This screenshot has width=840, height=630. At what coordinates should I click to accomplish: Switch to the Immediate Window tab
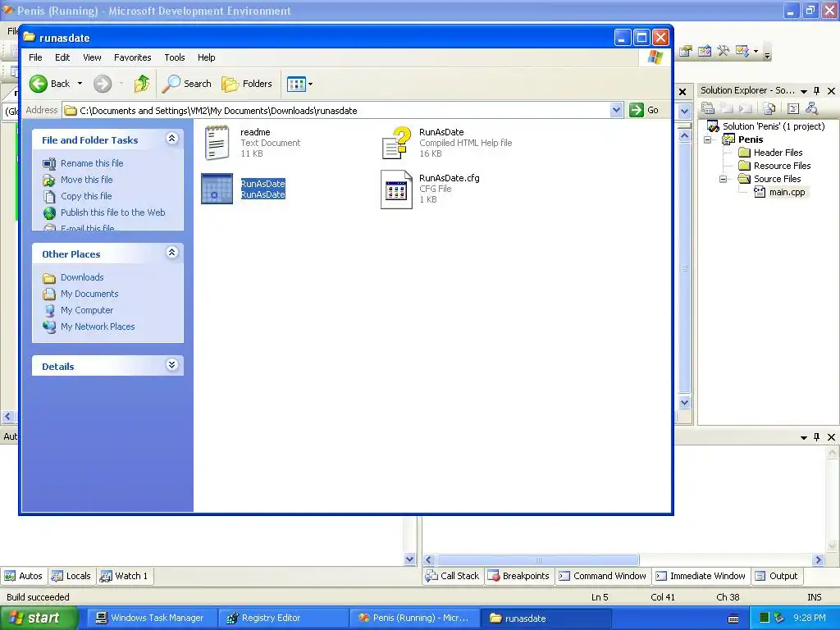pyautogui.click(x=701, y=576)
